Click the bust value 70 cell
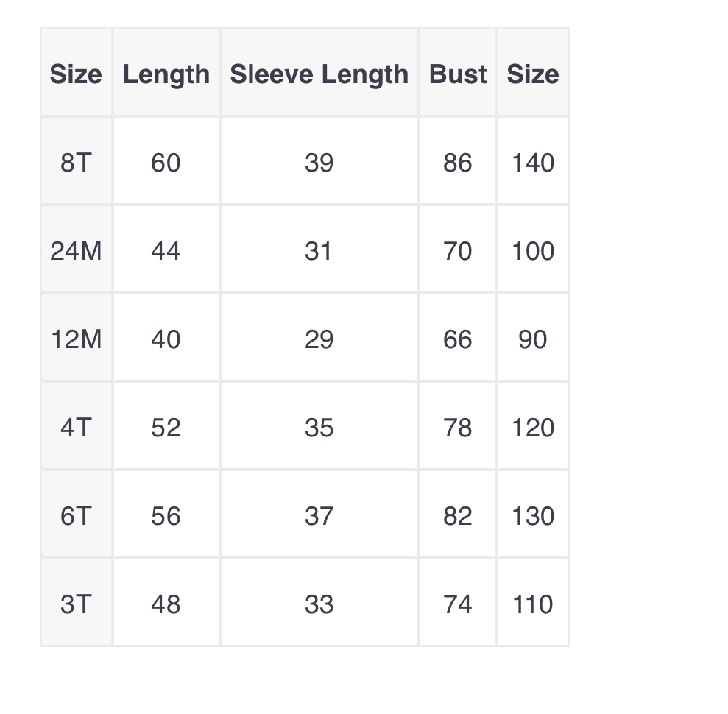The height and width of the screenshot is (714, 728). pos(458,249)
